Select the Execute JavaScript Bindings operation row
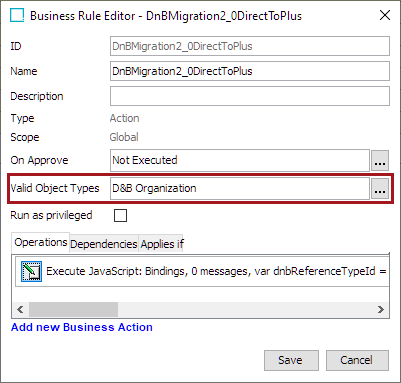The image size is (401, 383). pos(202,271)
